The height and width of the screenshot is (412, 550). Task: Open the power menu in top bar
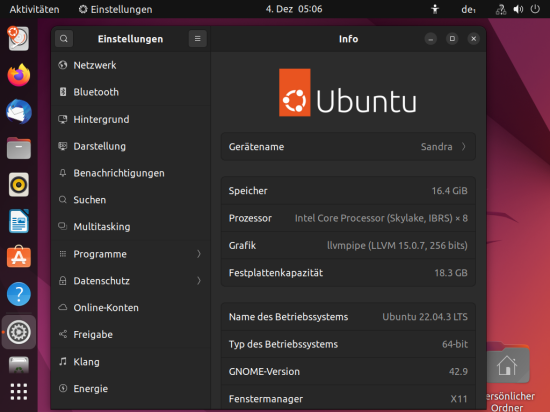click(x=535, y=9)
